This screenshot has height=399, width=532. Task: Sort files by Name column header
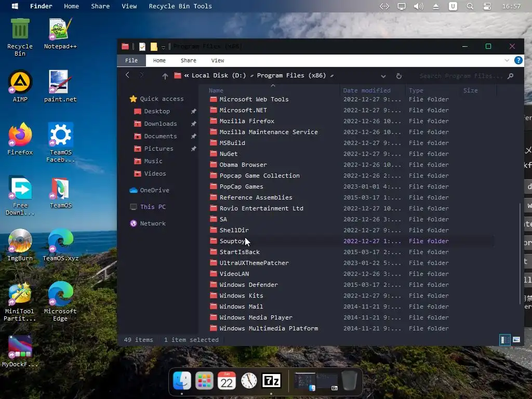pyautogui.click(x=272, y=90)
